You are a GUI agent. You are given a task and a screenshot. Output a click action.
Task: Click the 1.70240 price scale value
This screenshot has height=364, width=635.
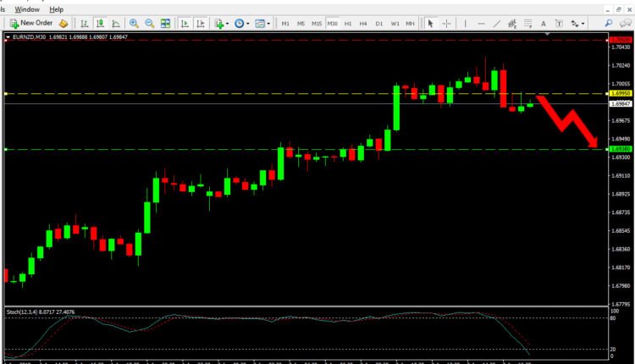click(x=621, y=65)
